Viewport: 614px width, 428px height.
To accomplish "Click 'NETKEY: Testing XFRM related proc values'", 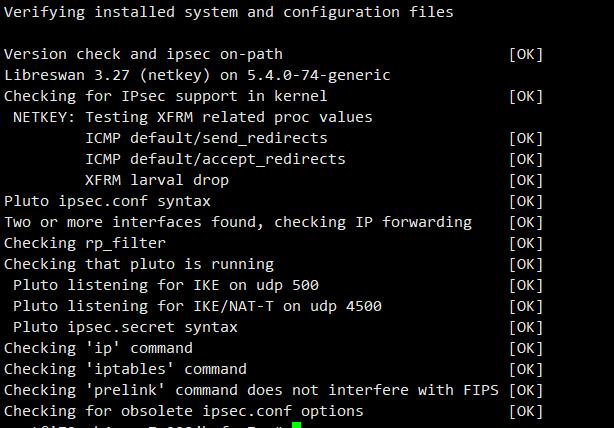I will (x=193, y=117).
